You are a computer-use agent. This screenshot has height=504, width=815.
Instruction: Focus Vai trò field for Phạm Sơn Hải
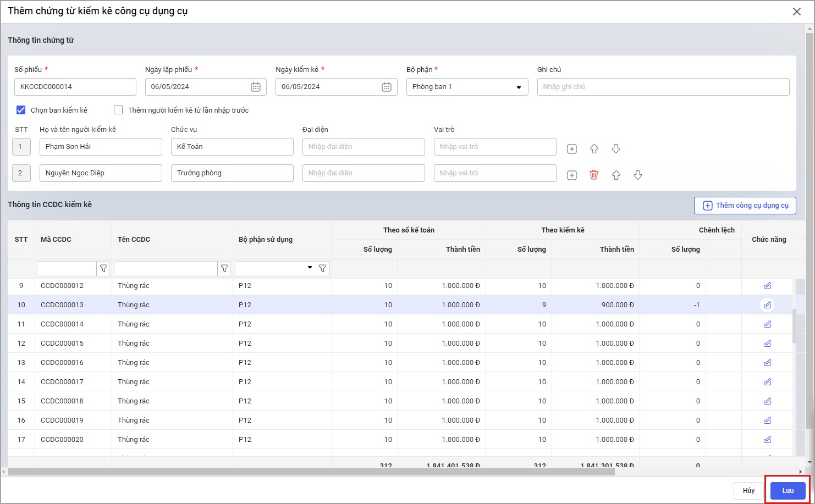pos(495,147)
